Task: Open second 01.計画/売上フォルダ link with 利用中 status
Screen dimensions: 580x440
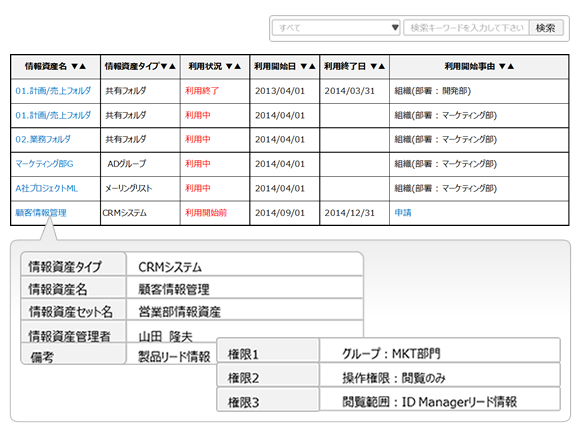Action: (53, 115)
